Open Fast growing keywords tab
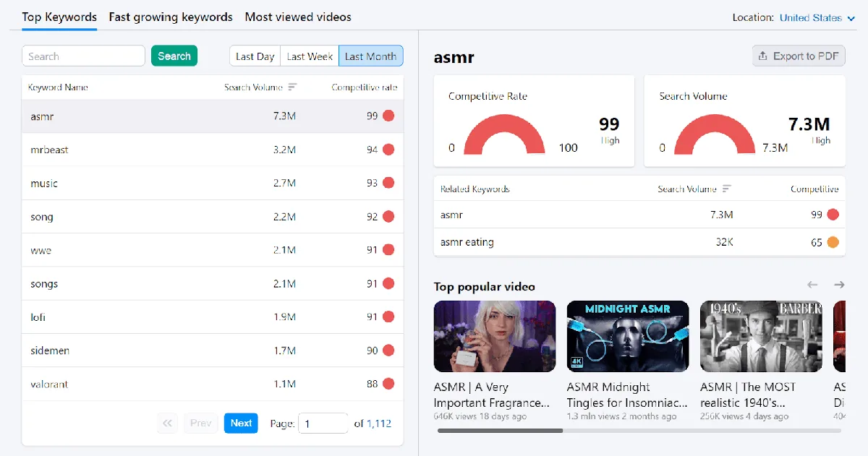The width and height of the screenshot is (868, 456). coord(171,17)
